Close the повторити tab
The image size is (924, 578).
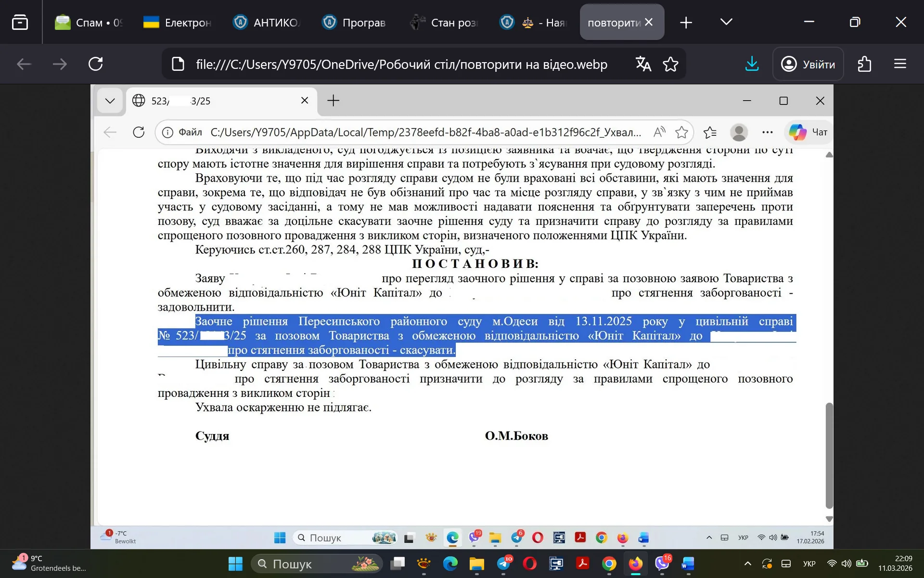click(649, 22)
